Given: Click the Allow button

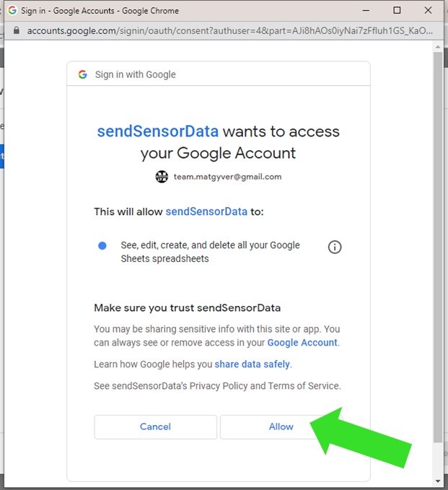Looking at the screenshot, I should (281, 426).
